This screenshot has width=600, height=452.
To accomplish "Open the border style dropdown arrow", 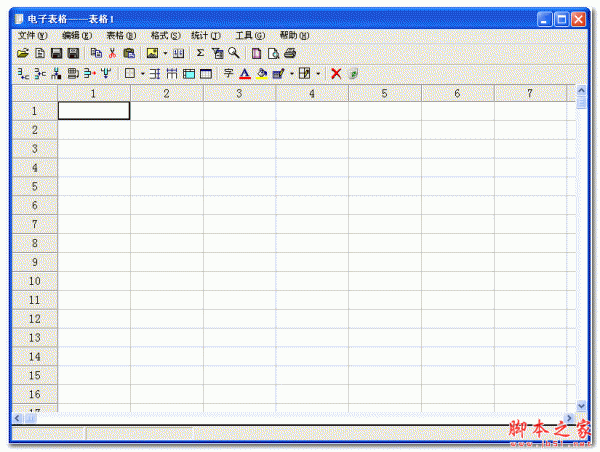I will [142, 73].
